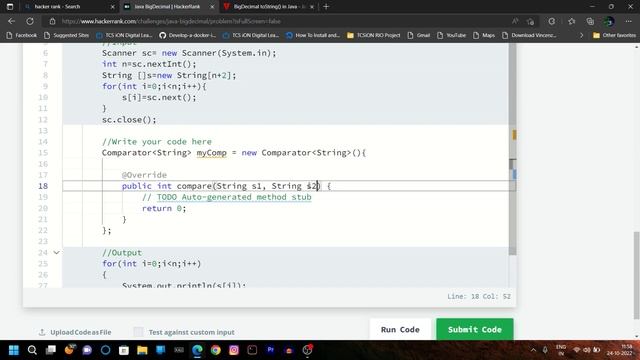This screenshot has height=360, width=640.
Task: Open Microsoft Edge from taskbar
Action: tap(197, 350)
